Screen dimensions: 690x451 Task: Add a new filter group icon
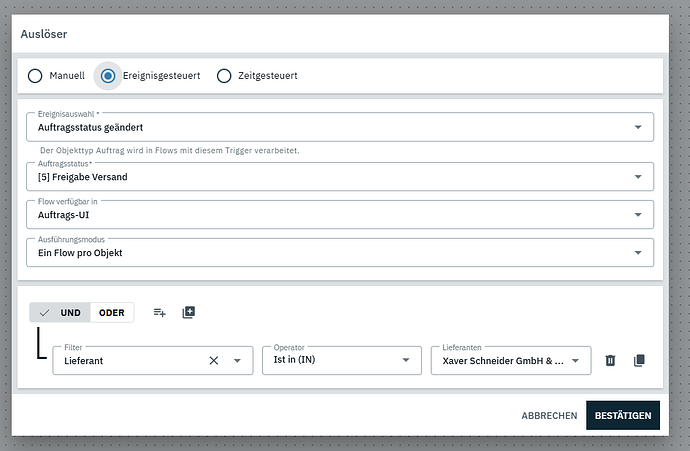pyautogui.click(x=188, y=312)
